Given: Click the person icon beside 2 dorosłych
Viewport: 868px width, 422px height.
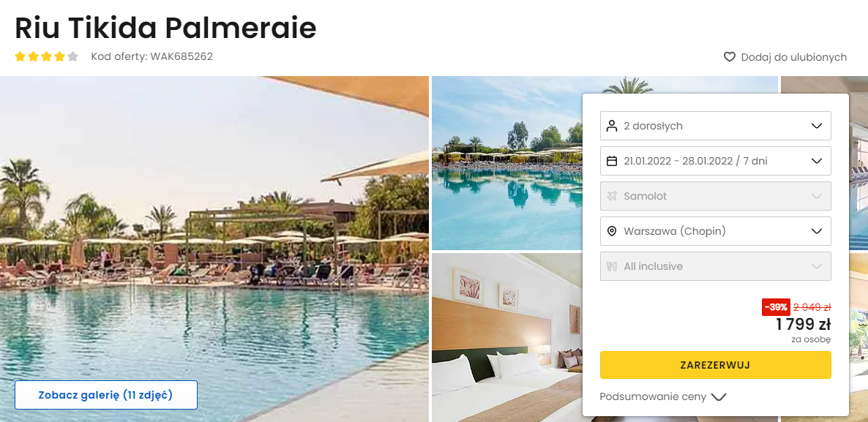Looking at the screenshot, I should pyautogui.click(x=612, y=126).
